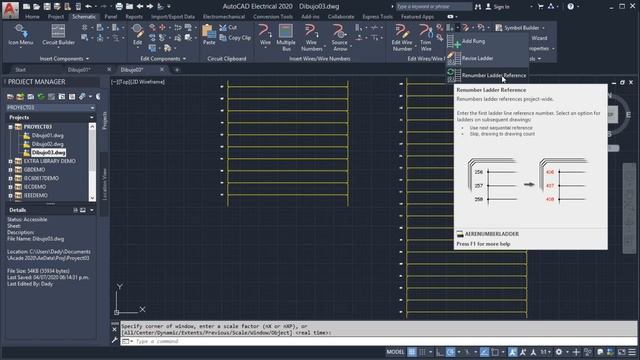
Task: Toggle the clean screen icon in status bar
Action: [621, 352]
